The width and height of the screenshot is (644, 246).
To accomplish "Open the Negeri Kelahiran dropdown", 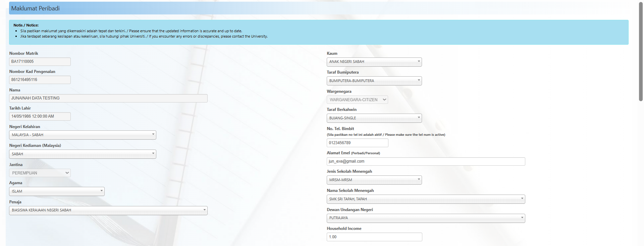I will tap(83, 135).
